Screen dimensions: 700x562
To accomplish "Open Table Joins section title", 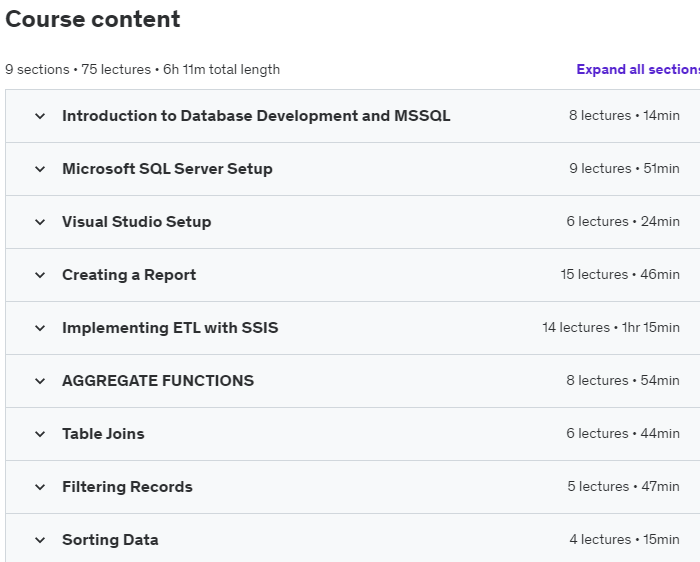I will click(103, 433).
